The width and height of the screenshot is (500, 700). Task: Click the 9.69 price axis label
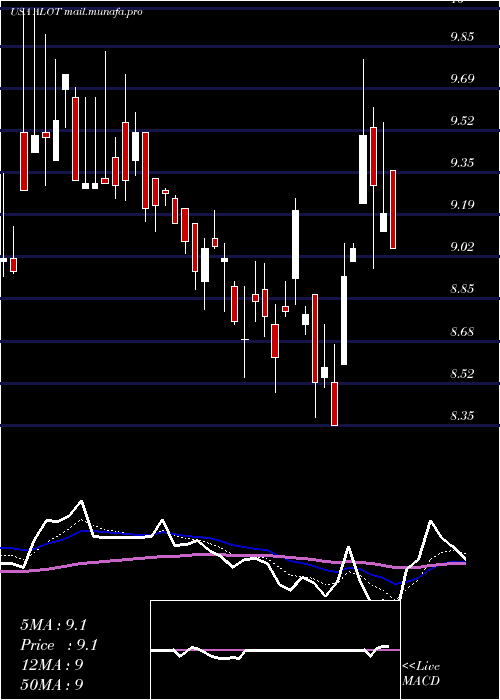(x=462, y=79)
